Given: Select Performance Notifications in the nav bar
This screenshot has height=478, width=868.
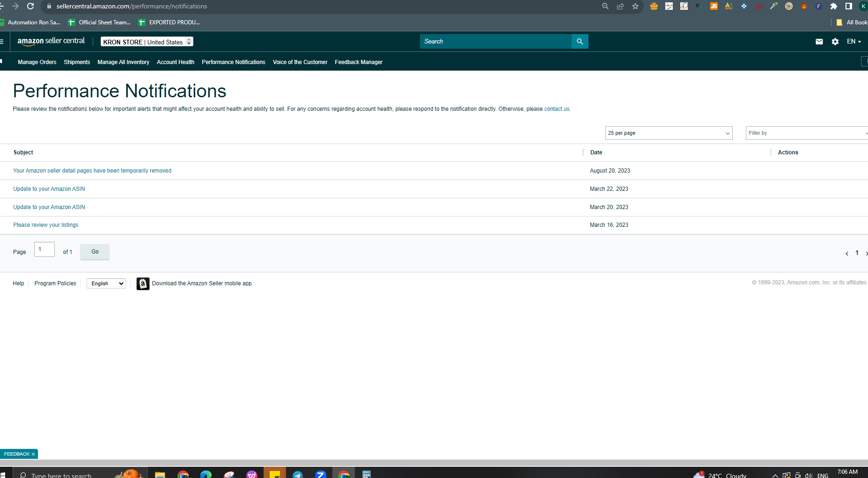Looking at the screenshot, I should [234, 62].
